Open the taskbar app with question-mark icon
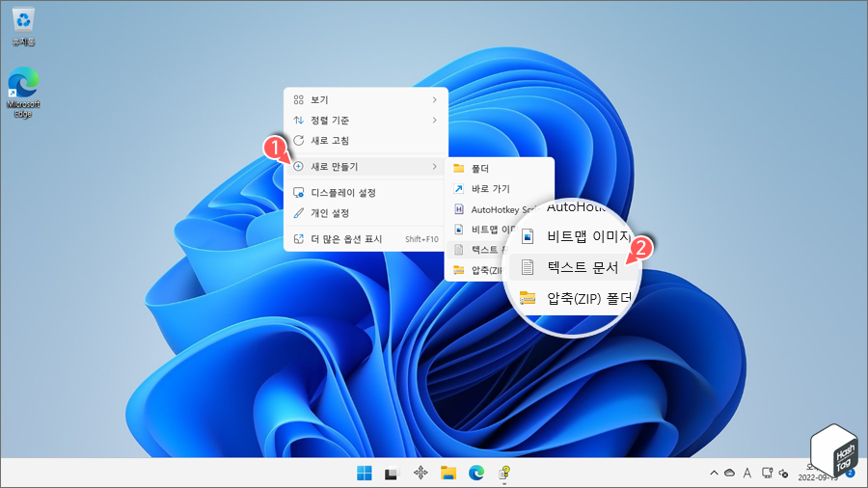The height and width of the screenshot is (488, 868). pos(504,473)
